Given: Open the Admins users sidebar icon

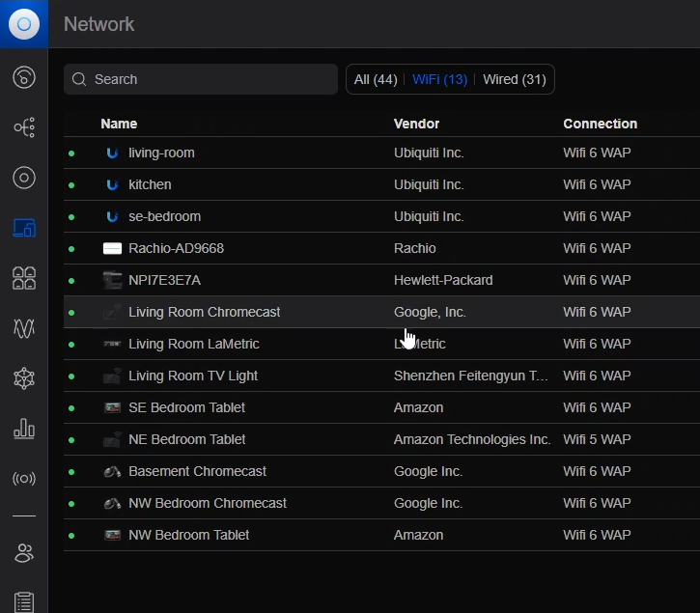Looking at the screenshot, I should tap(24, 553).
